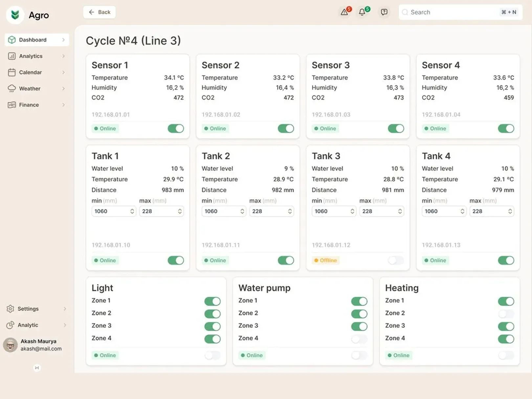Toggle the Light master switch beside Online
This screenshot has height=399, width=532.
(212, 355)
